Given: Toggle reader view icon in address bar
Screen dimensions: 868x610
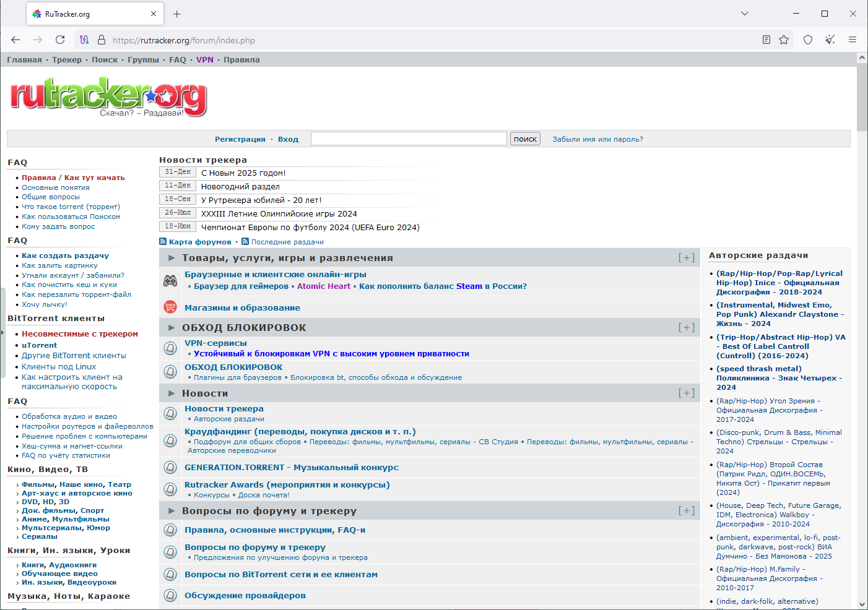Looking at the screenshot, I should [766, 40].
